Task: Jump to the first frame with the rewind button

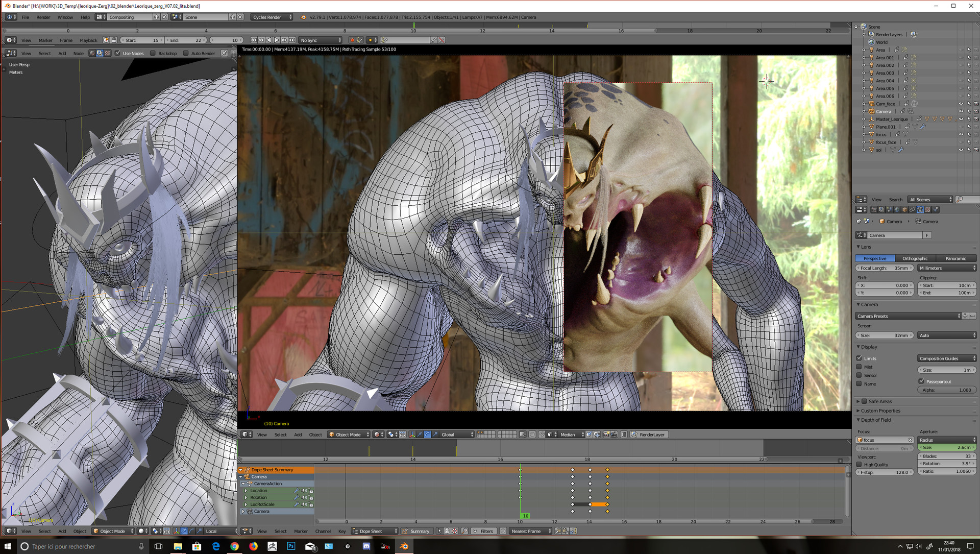Action: click(x=254, y=40)
